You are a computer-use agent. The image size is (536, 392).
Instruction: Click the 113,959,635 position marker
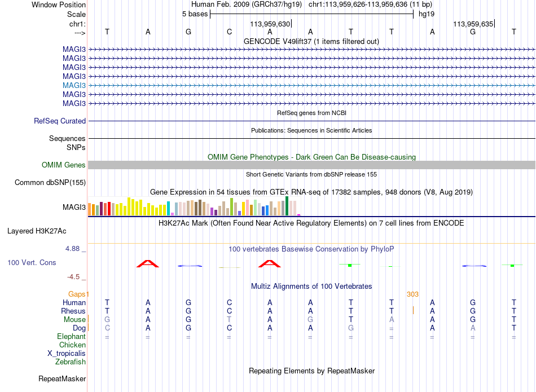point(473,24)
